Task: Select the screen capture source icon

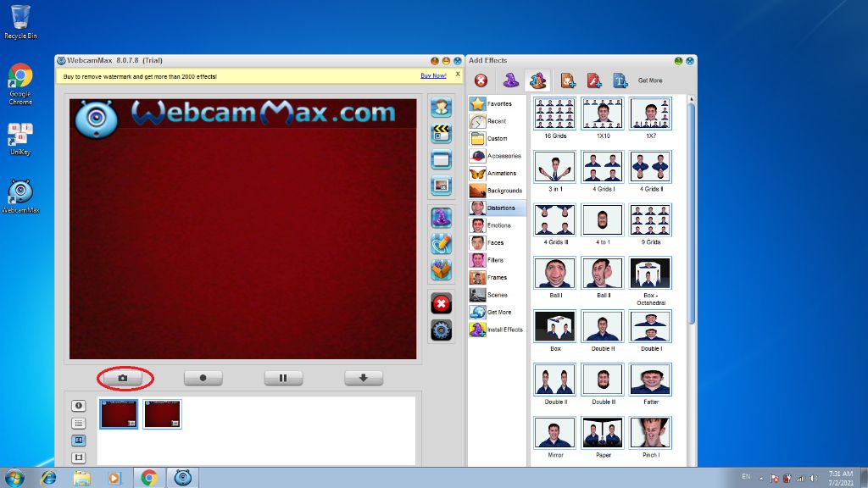Action: click(441, 160)
